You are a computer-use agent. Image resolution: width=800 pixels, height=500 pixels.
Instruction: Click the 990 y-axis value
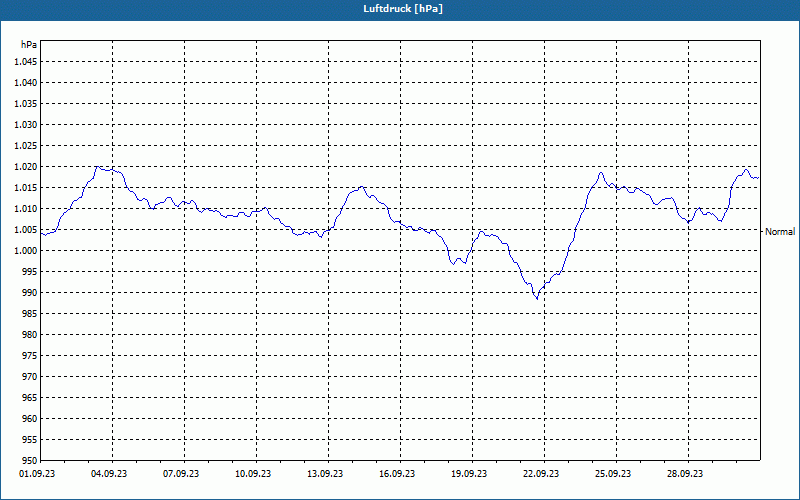pyautogui.click(x=30, y=293)
